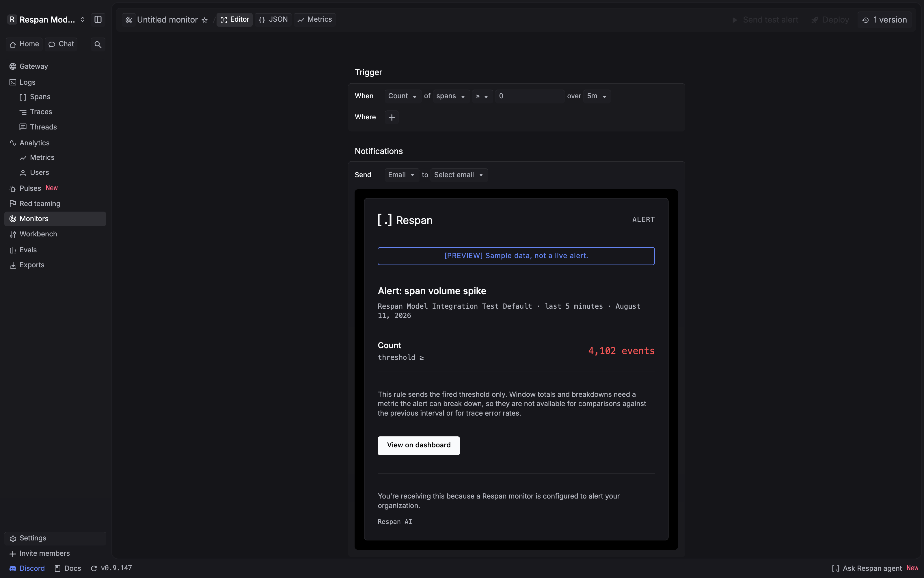Switch to the Metrics tab in top bar
924x578 pixels.
pos(315,20)
